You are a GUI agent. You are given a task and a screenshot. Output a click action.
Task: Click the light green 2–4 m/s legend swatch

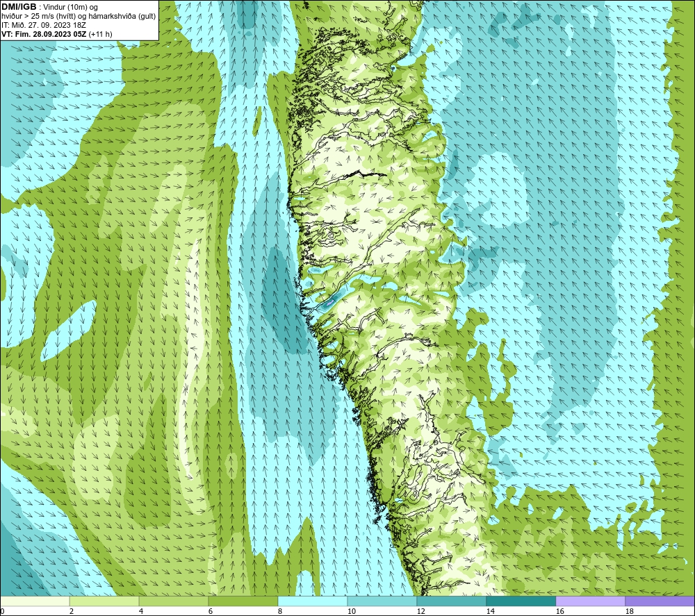[x=104, y=601]
